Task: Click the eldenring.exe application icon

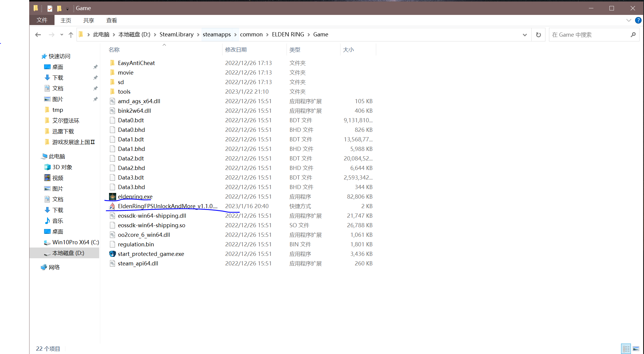Action: coord(112,197)
